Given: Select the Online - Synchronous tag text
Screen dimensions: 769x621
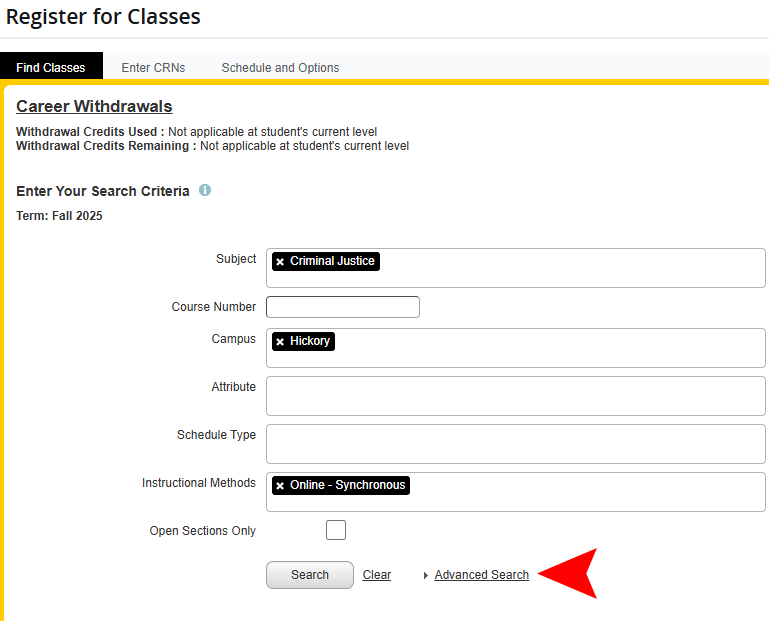Looking at the screenshot, I should tap(348, 485).
